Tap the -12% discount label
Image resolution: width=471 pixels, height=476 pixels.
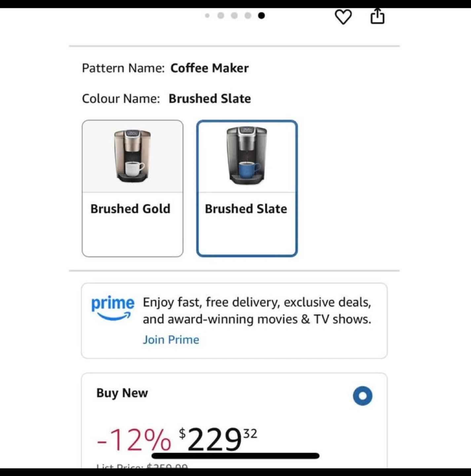click(134, 440)
